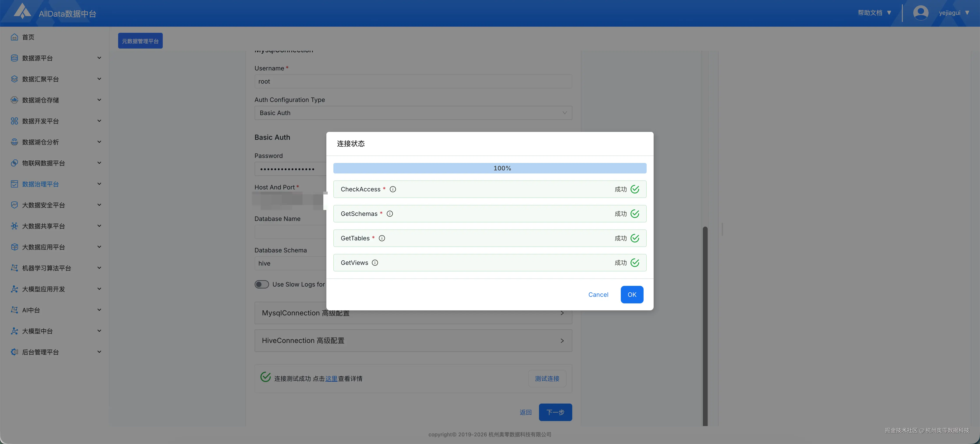The width and height of the screenshot is (980, 444).
Task: Click the AI中台 icon
Action: 14,310
